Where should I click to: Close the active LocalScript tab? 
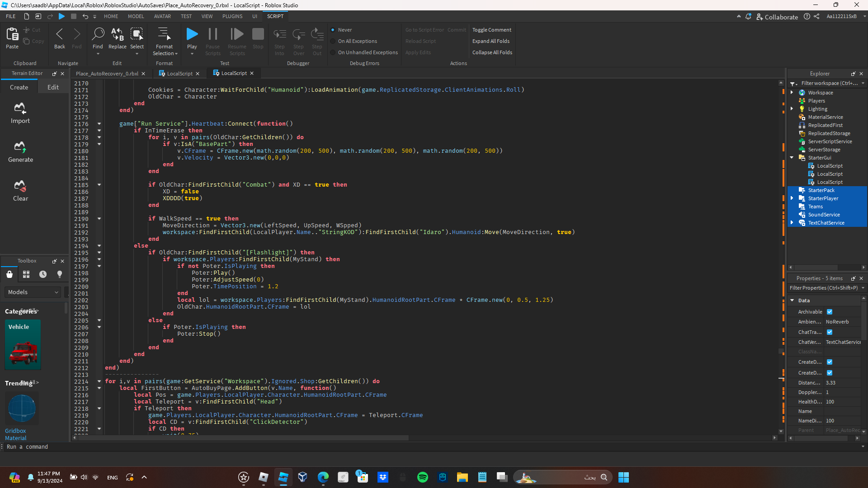(252, 73)
